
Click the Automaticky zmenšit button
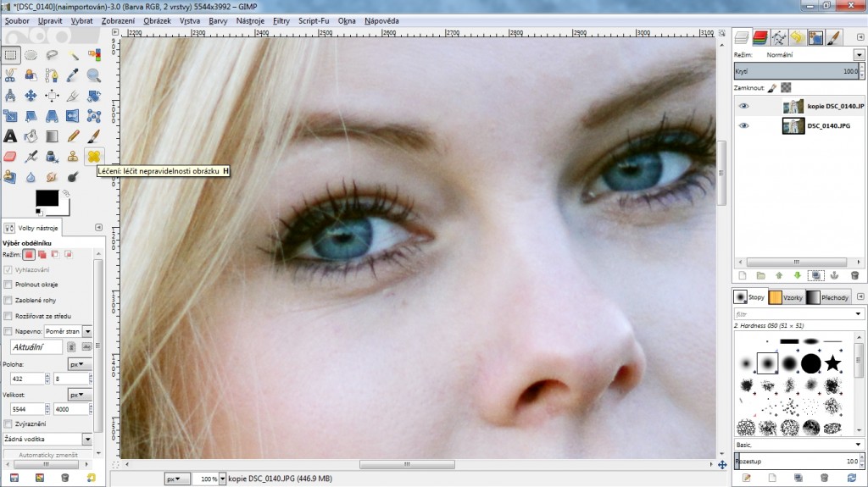click(x=48, y=455)
